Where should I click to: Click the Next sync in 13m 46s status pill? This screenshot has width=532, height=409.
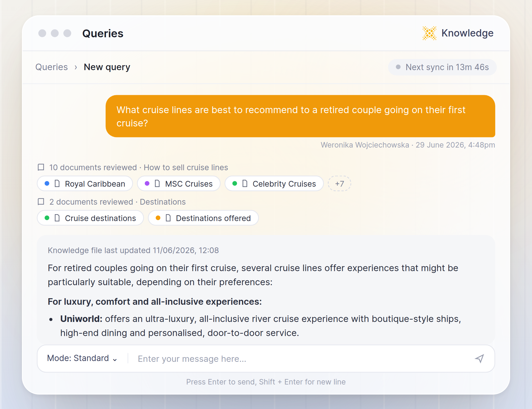pyautogui.click(x=442, y=67)
